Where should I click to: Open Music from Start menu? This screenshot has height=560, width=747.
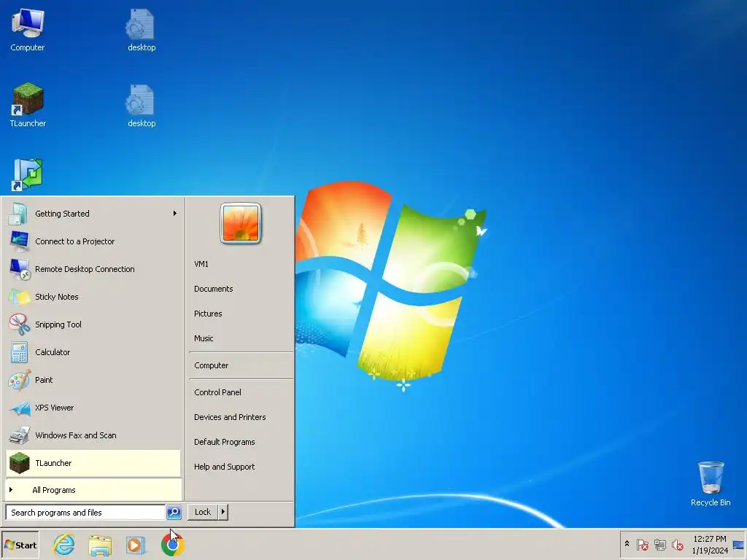click(x=204, y=338)
